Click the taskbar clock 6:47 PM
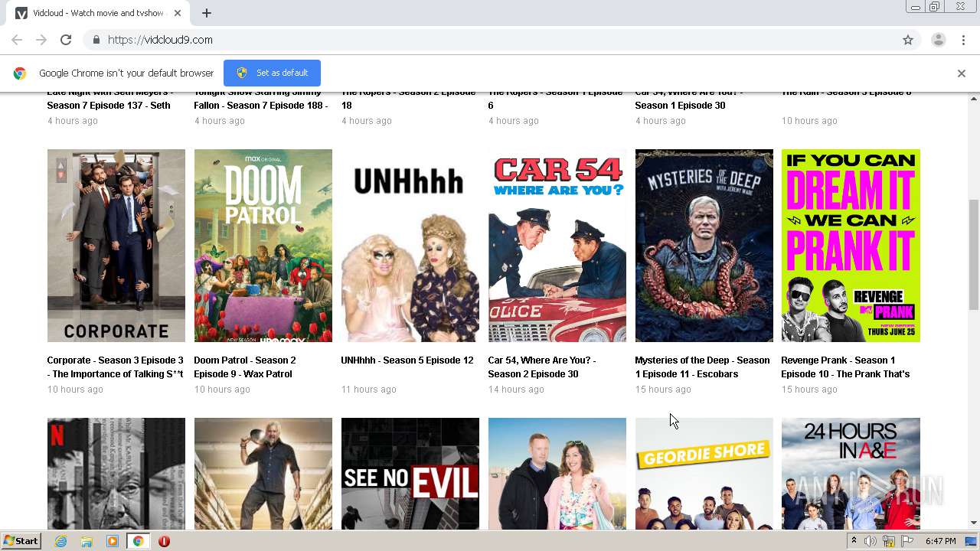This screenshot has width=980, height=551. pos(940,541)
